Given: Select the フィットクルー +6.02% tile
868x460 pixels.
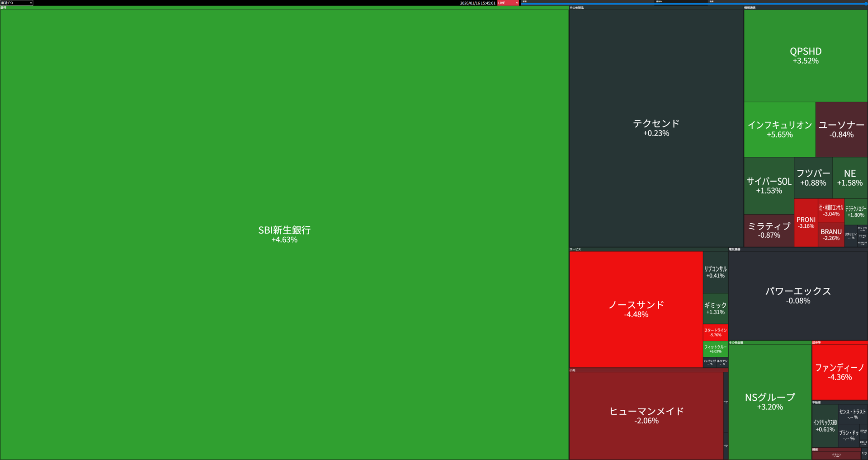Looking at the screenshot, I should tap(715, 349).
